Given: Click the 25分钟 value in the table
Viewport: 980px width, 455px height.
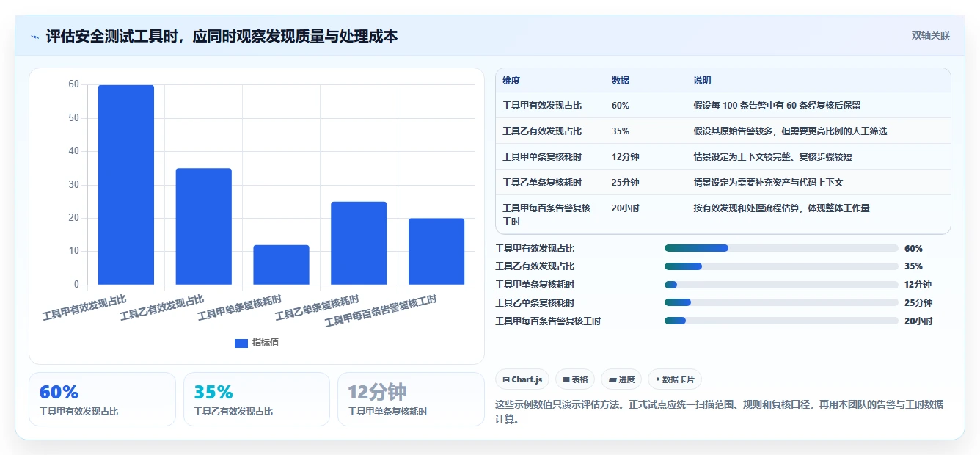Looking at the screenshot, I should click(x=625, y=183).
